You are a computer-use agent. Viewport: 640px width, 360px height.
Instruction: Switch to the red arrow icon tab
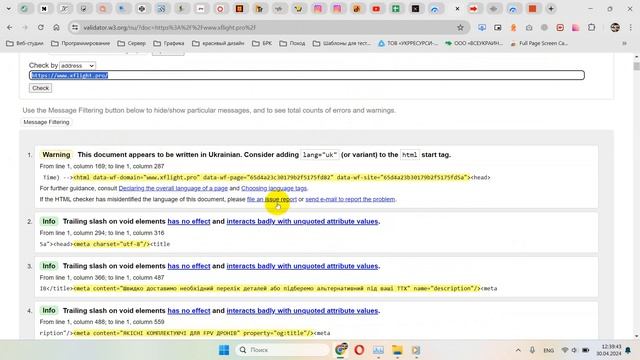click(473, 9)
